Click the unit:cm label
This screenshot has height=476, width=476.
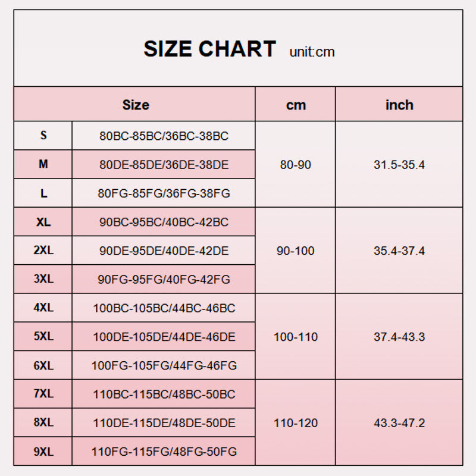pyautogui.click(x=312, y=52)
